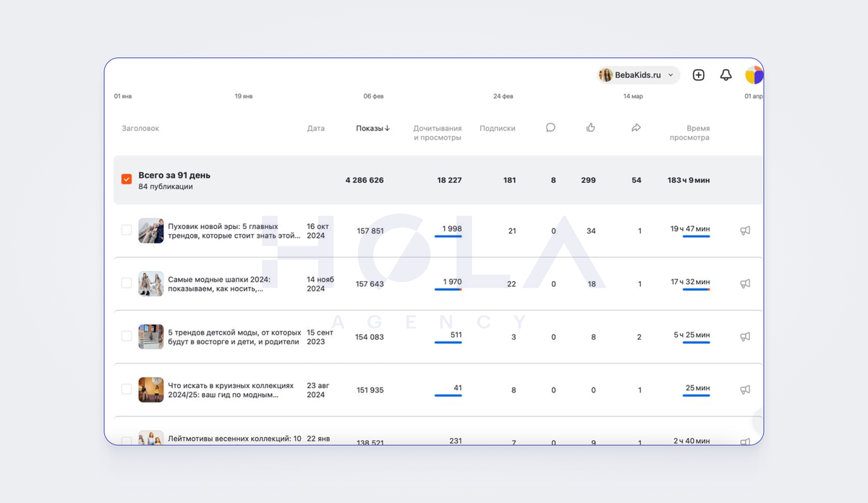Click thumbnail of Самые модные шапки article
Image resolution: width=868 pixels, height=503 pixels.
[x=151, y=283]
